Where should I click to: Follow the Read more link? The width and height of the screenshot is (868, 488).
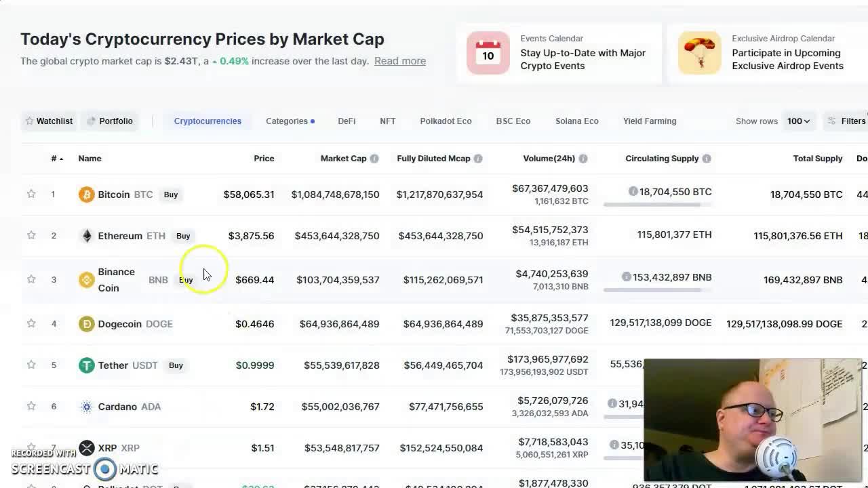click(x=400, y=61)
